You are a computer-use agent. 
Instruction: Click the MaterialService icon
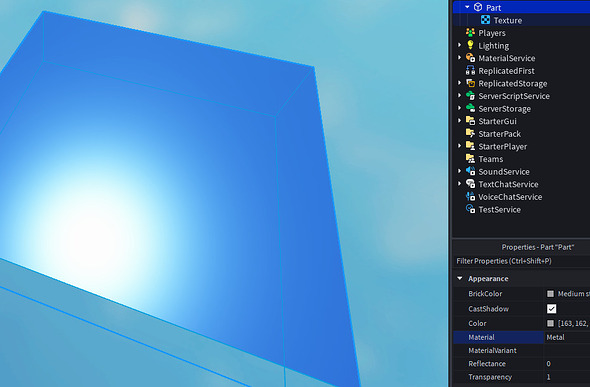tap(470, 58)
